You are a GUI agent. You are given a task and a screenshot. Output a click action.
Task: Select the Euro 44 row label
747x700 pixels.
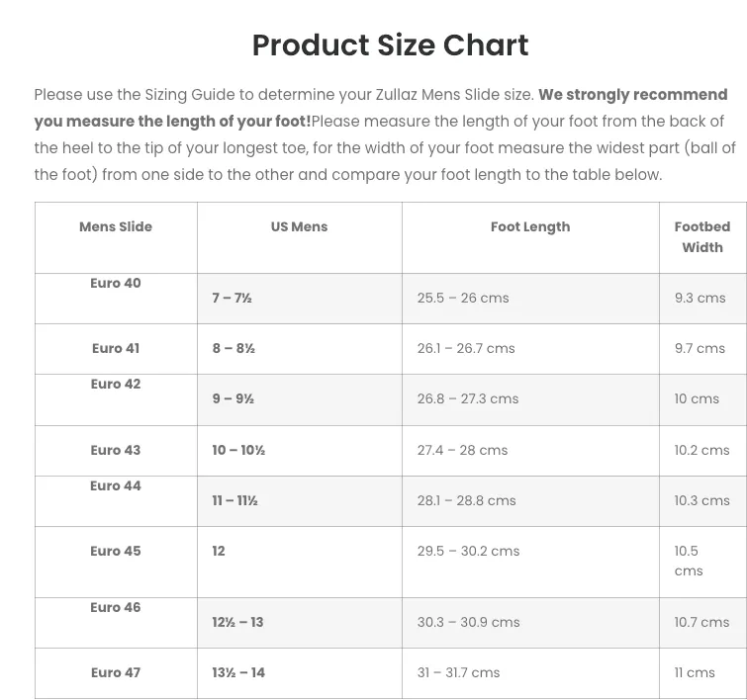(116, 485)
